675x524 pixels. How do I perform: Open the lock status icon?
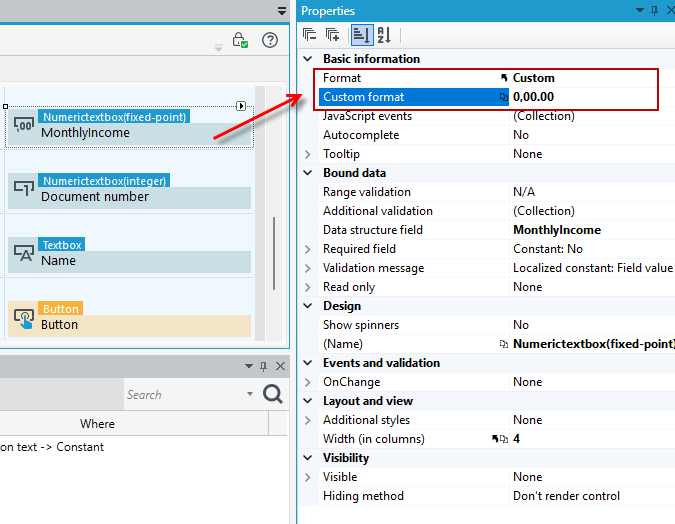239,40
